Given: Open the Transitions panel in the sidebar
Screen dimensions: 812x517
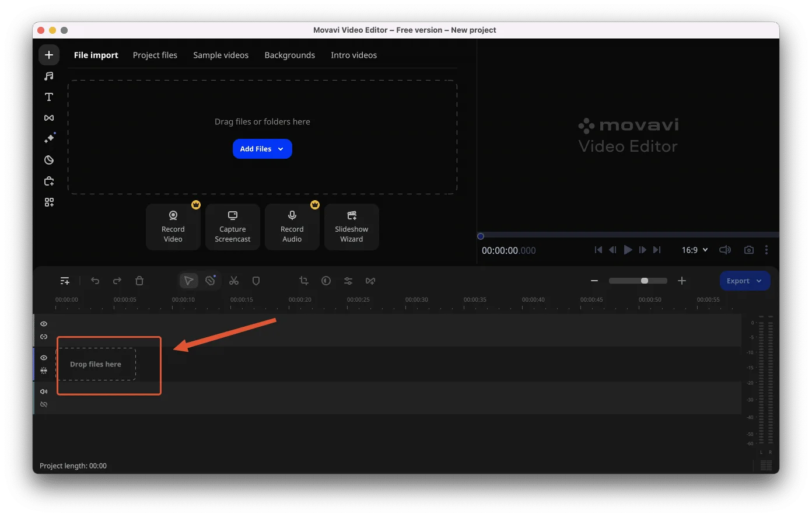Looking at the screenshot, I should tap(49, 118).
